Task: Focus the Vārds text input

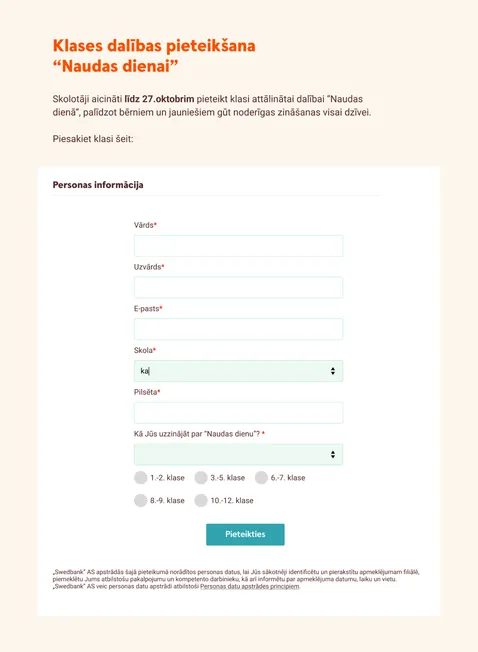Action: [238, 246]
